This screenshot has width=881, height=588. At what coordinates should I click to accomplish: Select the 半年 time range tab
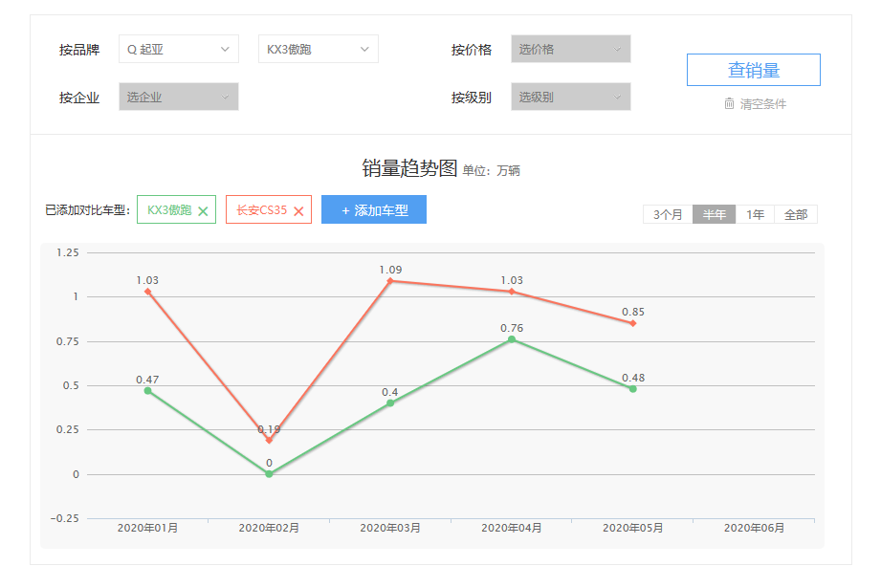pyautogui.click(x=715, y=215)
